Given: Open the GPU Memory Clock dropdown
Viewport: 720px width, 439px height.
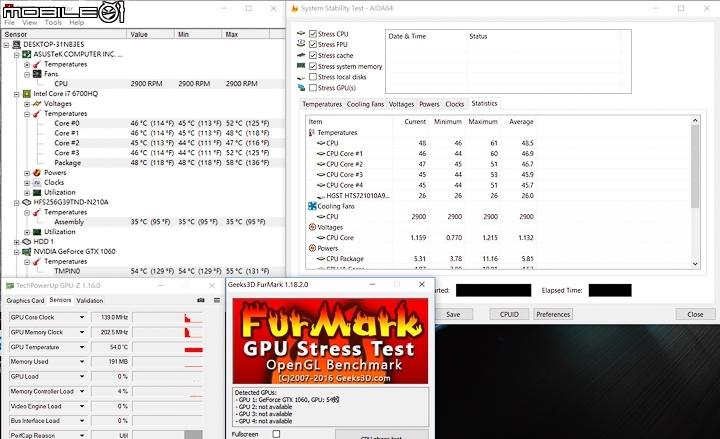Looking at the screenshot, I should point(82,332).
